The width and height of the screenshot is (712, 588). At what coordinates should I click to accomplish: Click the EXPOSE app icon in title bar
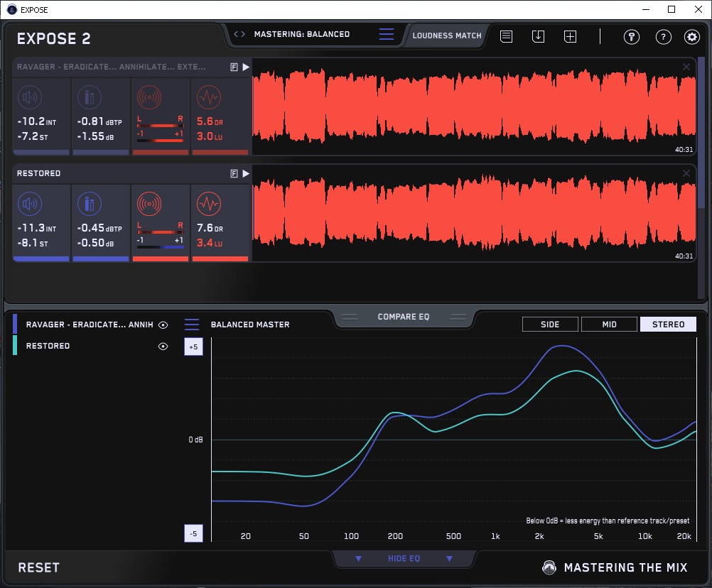click(x=12, y=9)
